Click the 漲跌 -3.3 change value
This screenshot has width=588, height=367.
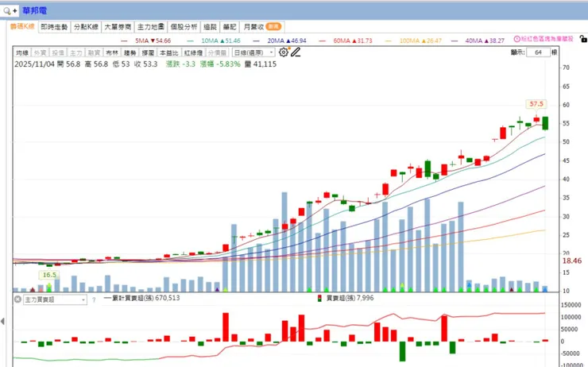click(180, 64)
